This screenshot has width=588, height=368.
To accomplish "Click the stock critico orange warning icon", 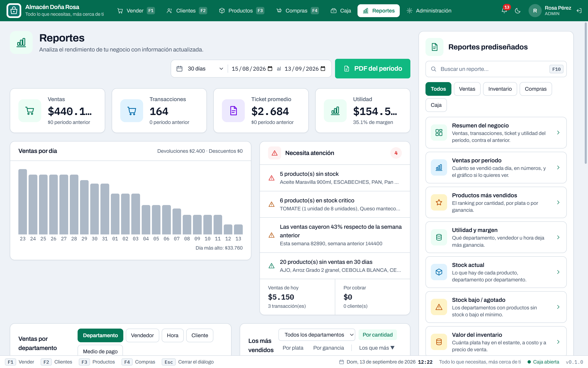I will pos(272,204).
